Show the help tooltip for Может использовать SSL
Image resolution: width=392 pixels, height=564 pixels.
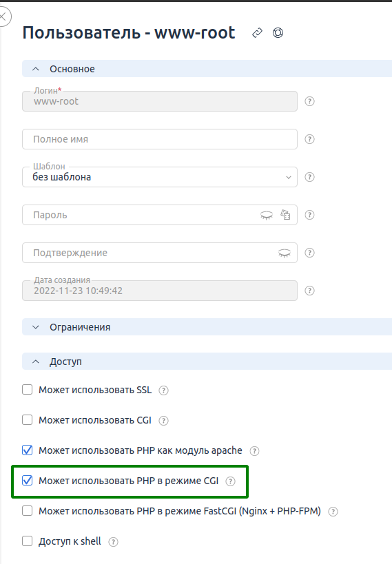pos(163,390)
